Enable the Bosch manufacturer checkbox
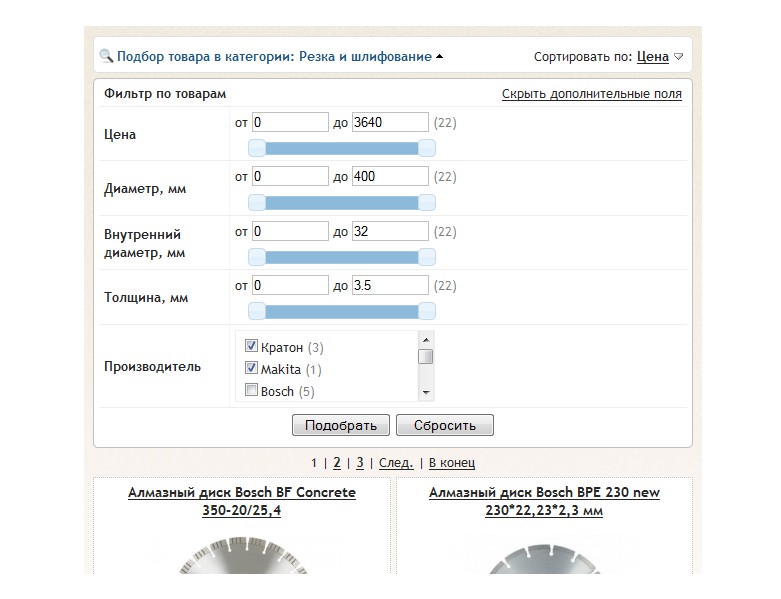 point(252,390)
